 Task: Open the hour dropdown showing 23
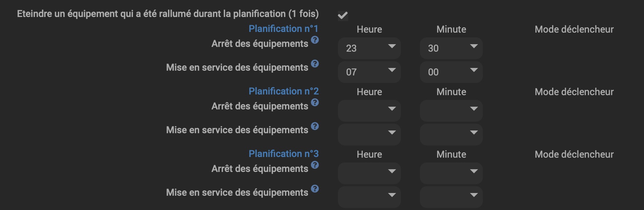point(369,48)
